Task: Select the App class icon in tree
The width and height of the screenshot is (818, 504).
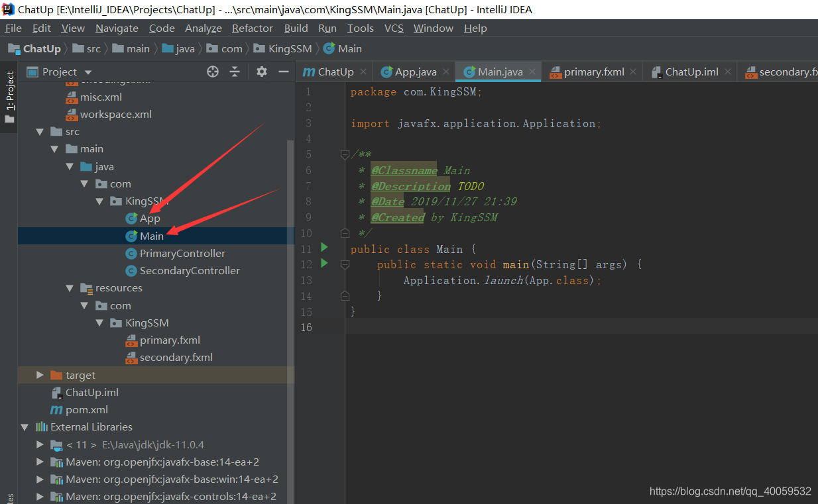Action: 131,219
